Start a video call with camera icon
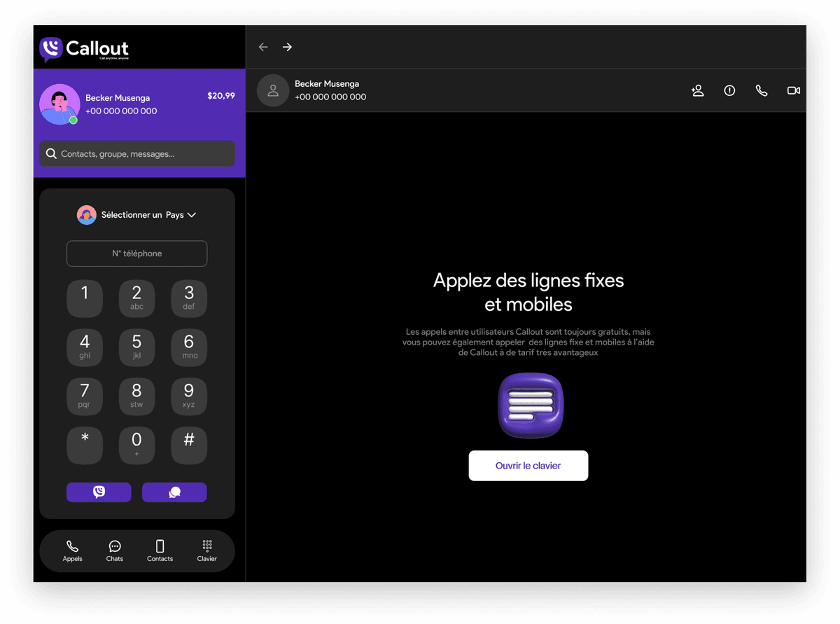The width and height of the screenshot is (840, 624). (x=793, y=90)
